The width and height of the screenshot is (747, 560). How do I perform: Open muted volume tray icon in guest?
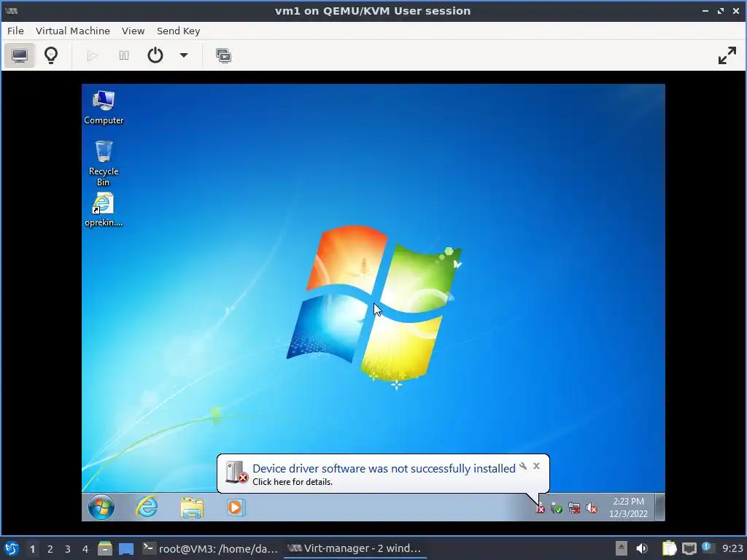pos(591,508)
